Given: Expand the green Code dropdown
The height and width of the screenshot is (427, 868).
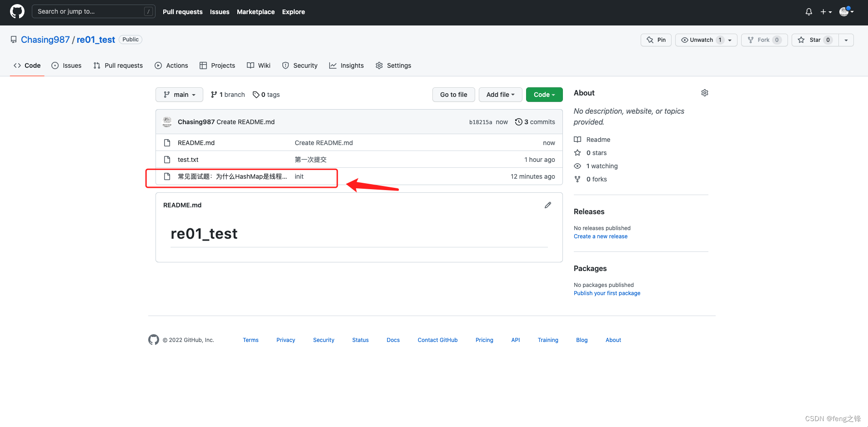Looking at the screenshot, I should click(x=544, y=95).
